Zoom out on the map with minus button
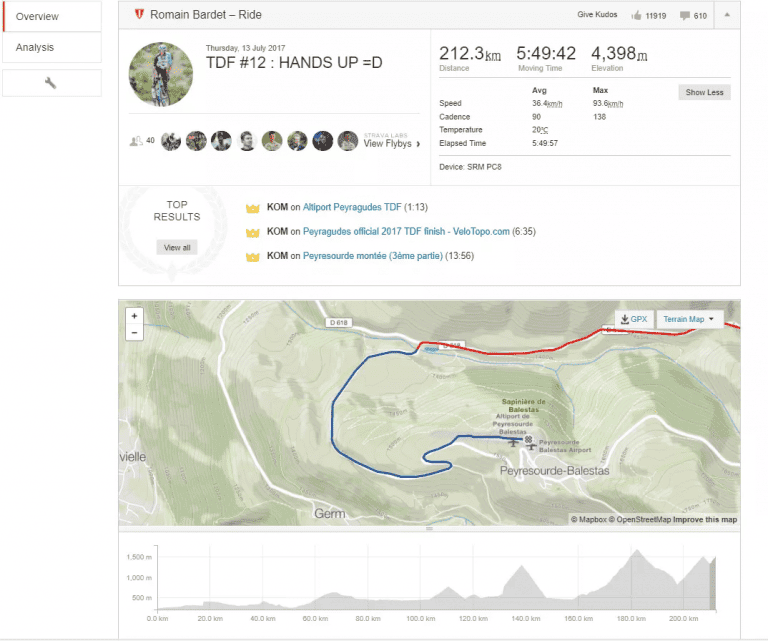This screenshot has height=641, width=768. (135, 332)
